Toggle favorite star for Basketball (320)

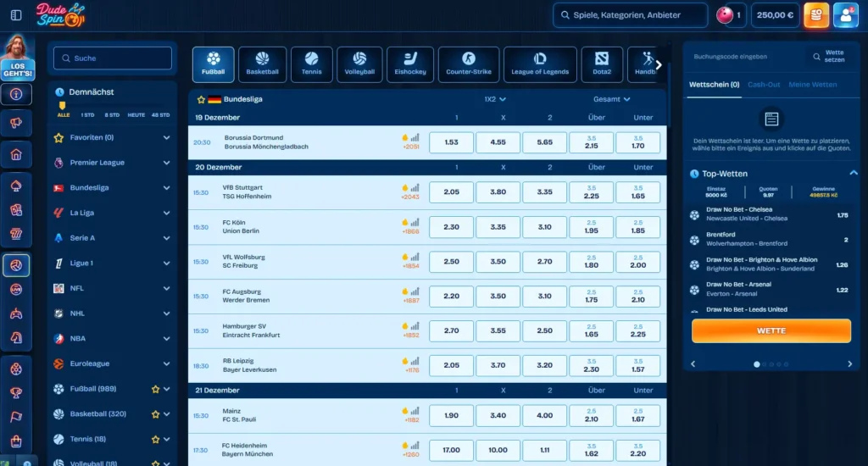(156, 414)
